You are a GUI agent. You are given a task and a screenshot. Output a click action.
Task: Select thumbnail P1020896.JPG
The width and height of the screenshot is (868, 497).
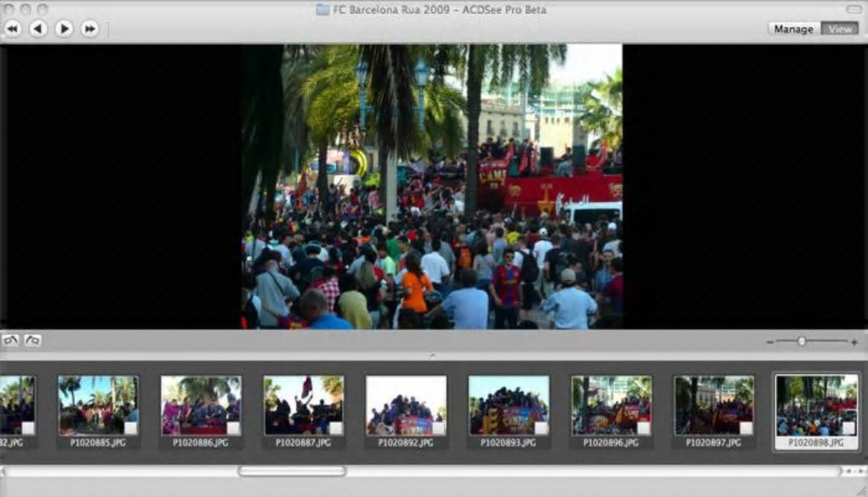click(611, 405)
